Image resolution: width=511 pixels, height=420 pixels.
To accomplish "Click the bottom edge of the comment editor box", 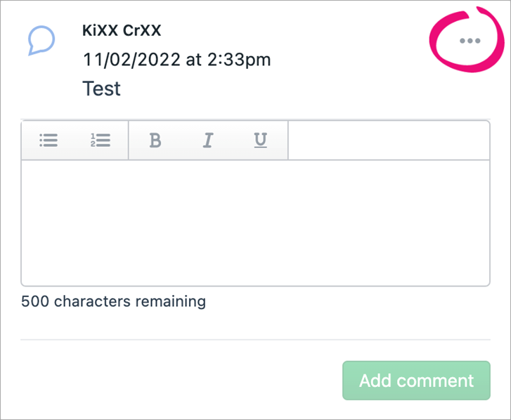I will click(x=255, y=285).
